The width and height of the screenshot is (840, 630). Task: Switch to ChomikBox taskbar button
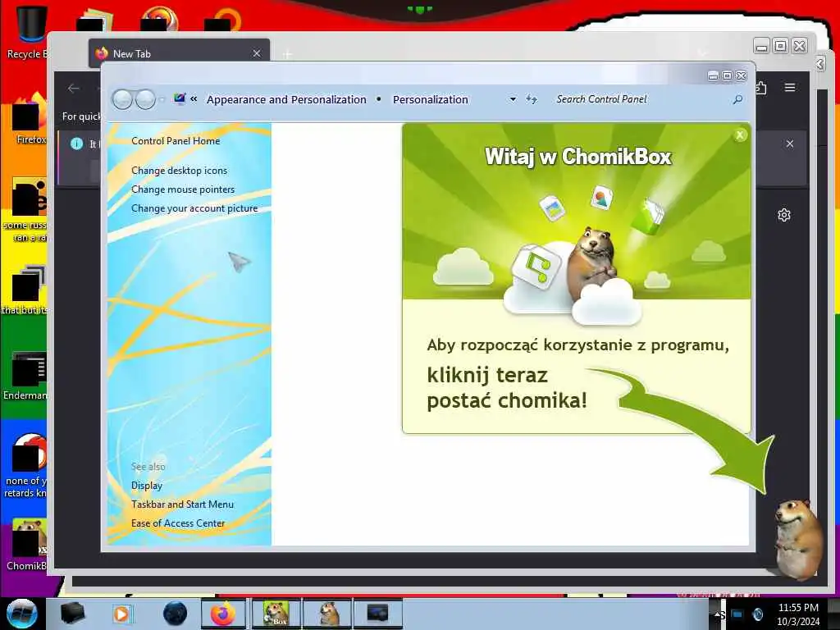click(x=276, y=614)
